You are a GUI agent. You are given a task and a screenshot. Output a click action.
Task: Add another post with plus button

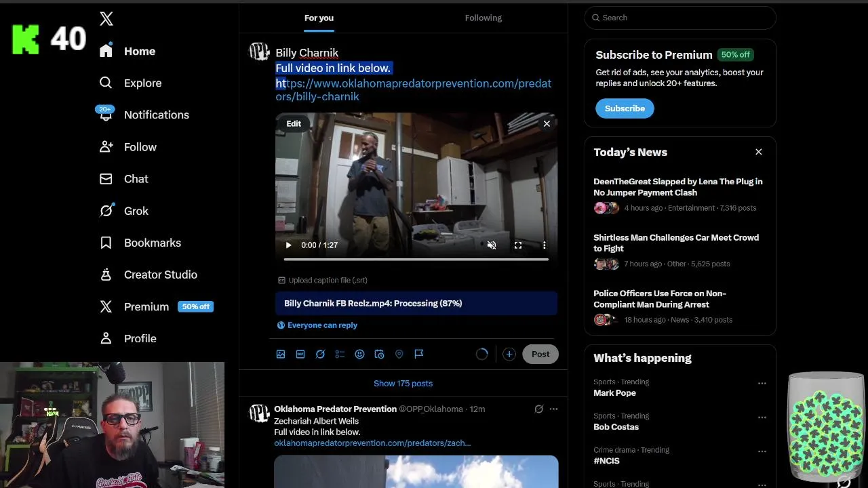point(509,354)
